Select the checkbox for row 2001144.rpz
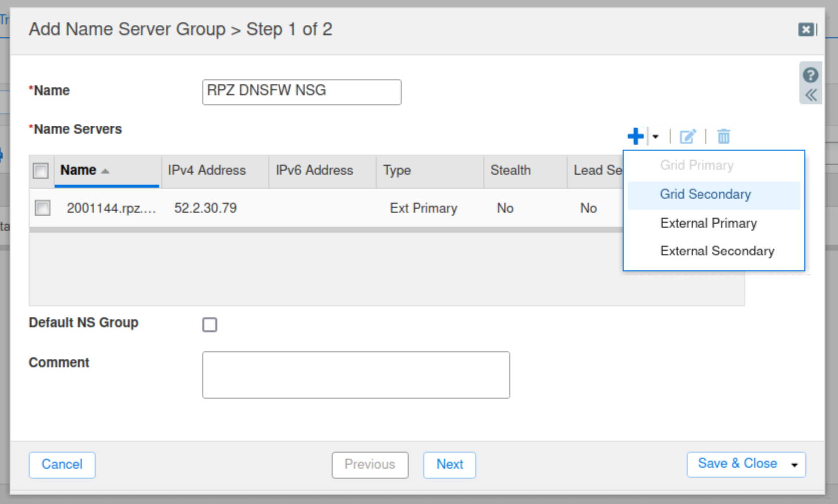Viewport: 838px width, 504px height. coord(43,208)
